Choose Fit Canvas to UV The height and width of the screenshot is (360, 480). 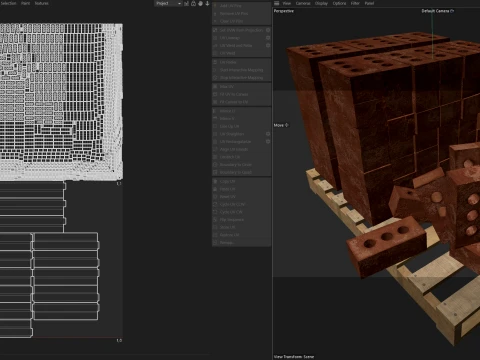(242, 102)
